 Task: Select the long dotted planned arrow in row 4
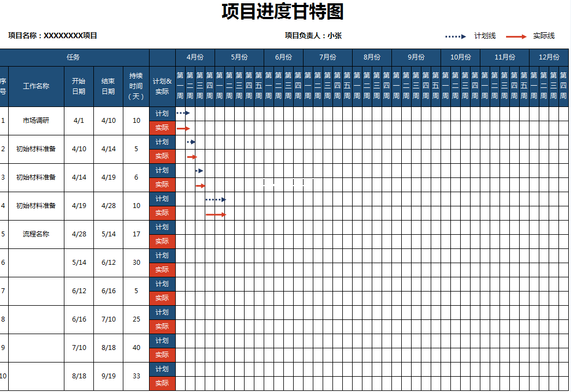[216, 200]
